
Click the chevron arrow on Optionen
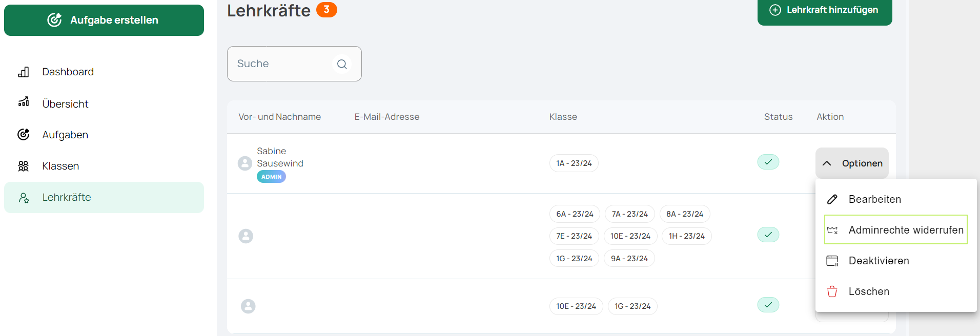coord(827,163)
